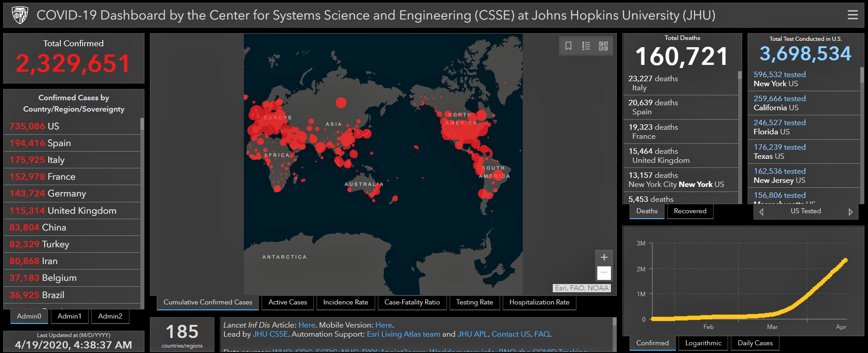Image resolution: width=868 pixels, height=353 pixels.
Task: Show the map legend list icon
Action: pos(586,46)
